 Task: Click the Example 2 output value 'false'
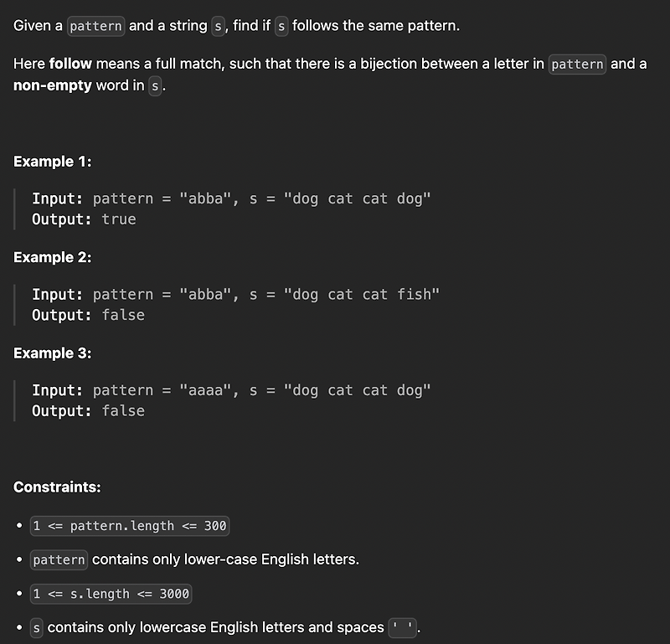[123, 315]
